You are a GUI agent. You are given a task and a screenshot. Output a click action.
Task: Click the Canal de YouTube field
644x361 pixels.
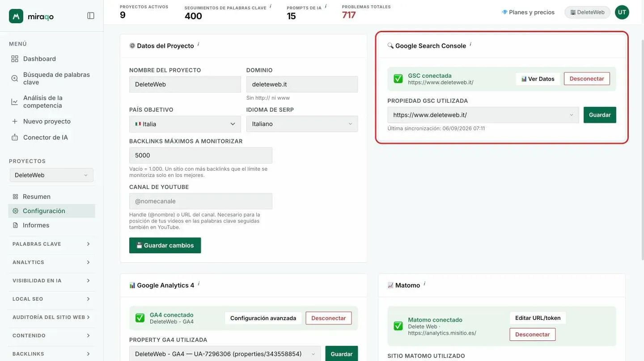coord(201,201)
